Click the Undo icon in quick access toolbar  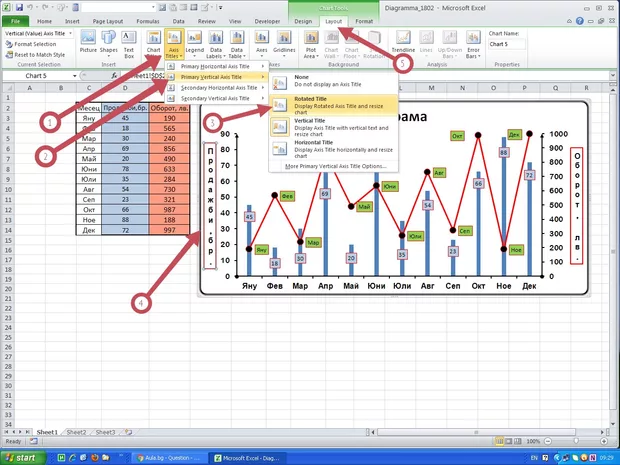[x=30, y=7]
